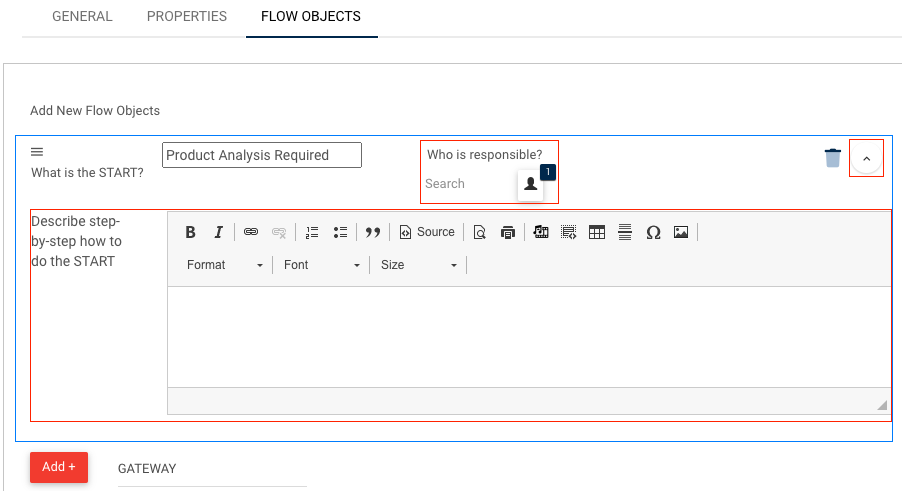Collapse the flow object with chevron
902x491 pixels.
866,158
